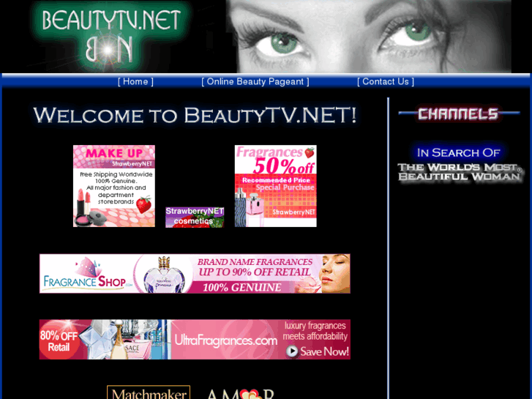Go to Online Beauty Pageant page
The image size is (532, 399).
[x=255, y=81]
